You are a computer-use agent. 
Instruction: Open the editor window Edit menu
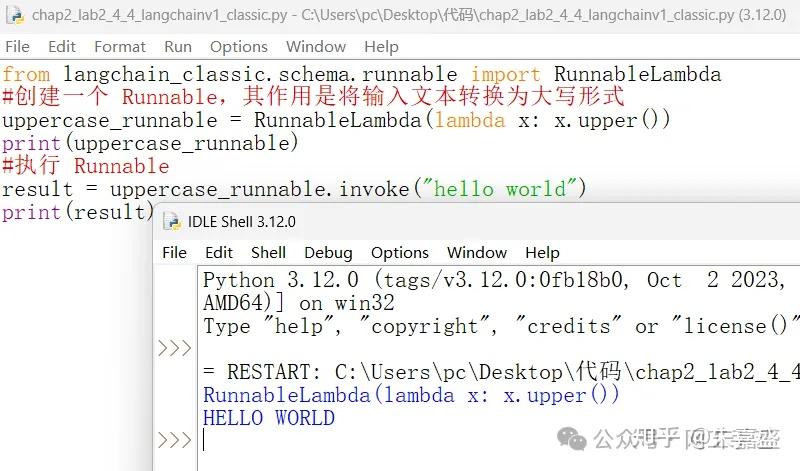62,47
